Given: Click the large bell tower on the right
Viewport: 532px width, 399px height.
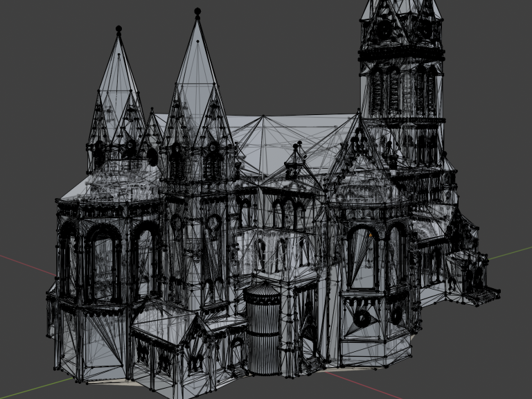Looking at the screenshot, I should coord(402,83).
